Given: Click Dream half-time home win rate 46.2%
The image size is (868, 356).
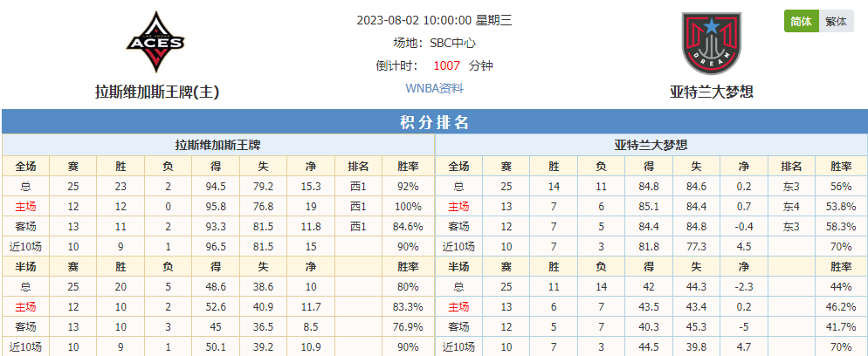Looking at the screenshot, I should point(841,307).
